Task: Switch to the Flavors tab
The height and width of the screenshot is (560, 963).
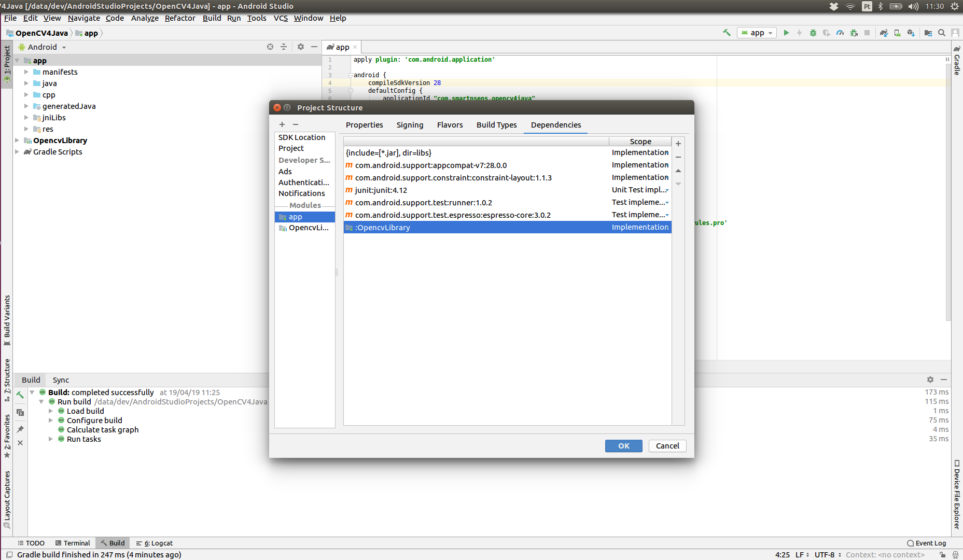Action: click(450, 125)
